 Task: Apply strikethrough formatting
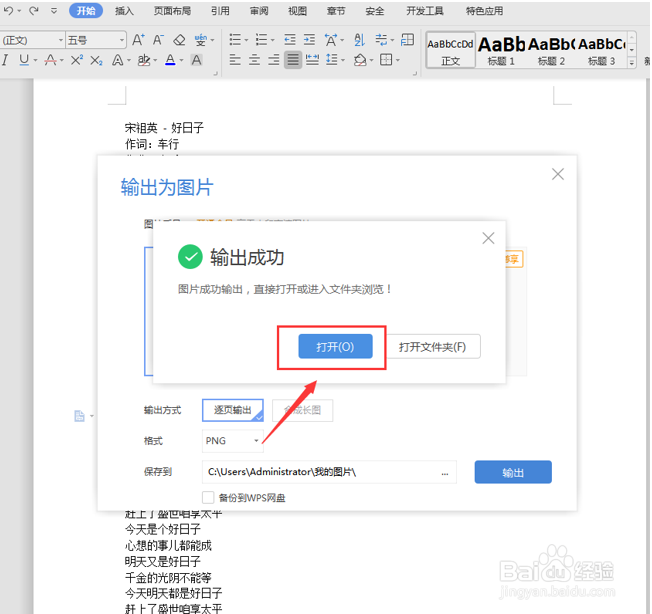tap(50, 60)
